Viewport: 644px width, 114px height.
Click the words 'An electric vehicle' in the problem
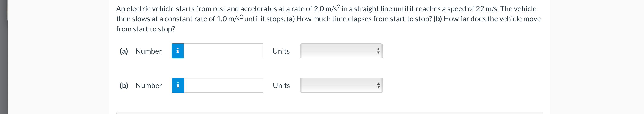coord(145,9)
